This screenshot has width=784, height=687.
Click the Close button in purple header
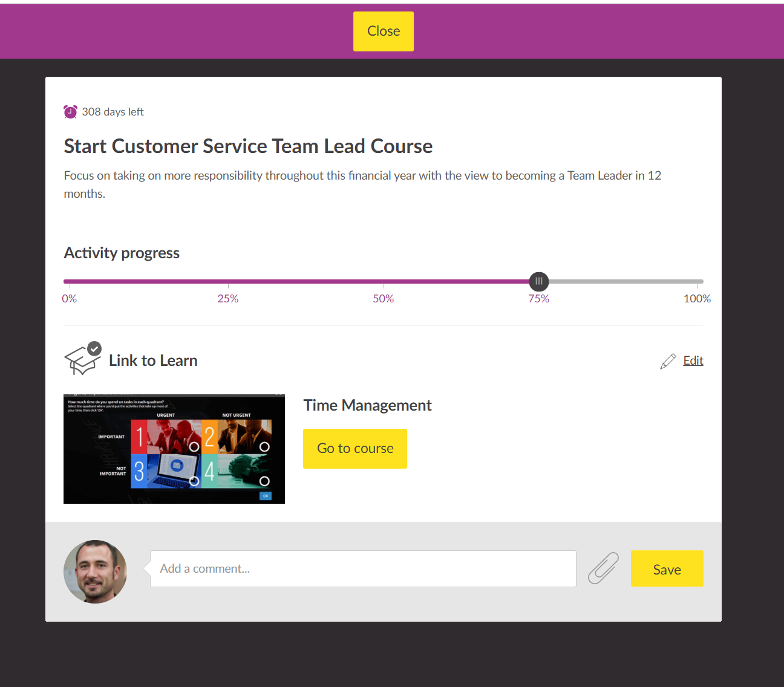pyautogui.click(x=384, y=31)
